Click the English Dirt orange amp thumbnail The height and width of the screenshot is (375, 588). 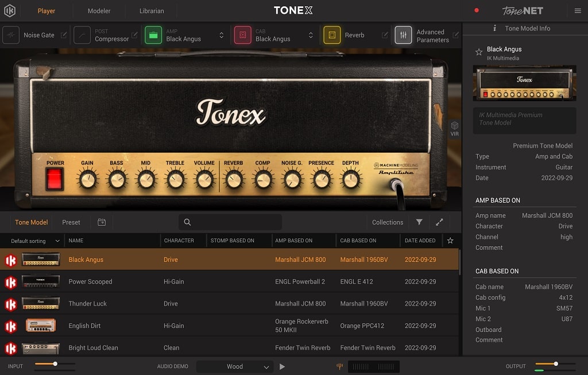click(x=41, y=326)
